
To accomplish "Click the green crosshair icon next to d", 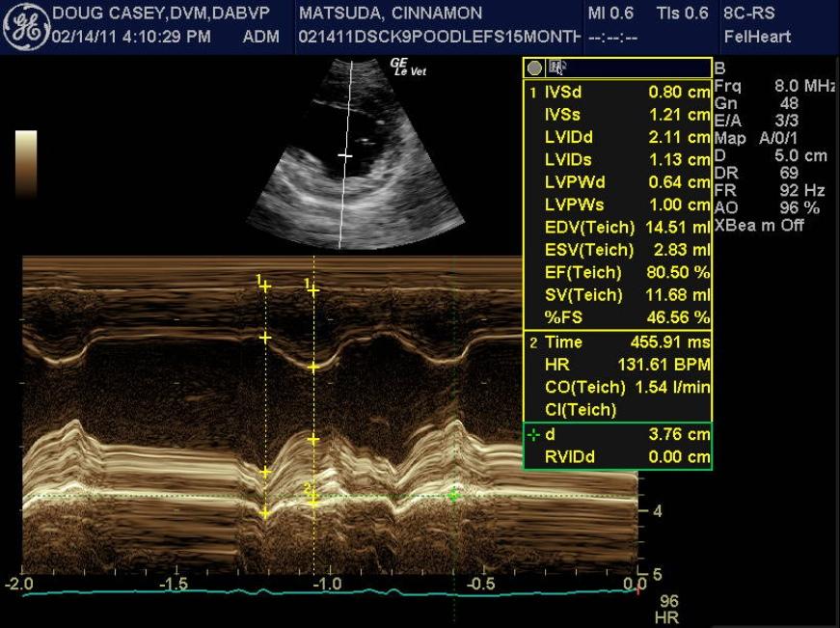I will pyautogui.click(x=533, y=435).
